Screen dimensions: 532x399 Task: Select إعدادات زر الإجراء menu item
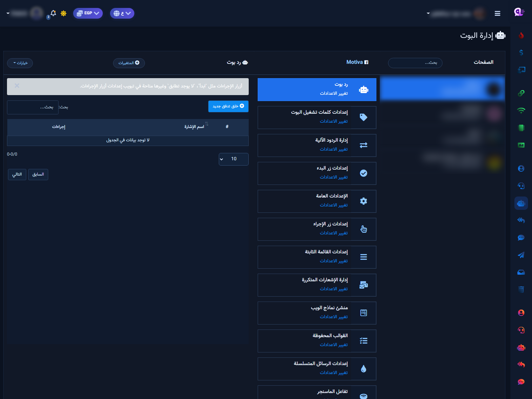[x=317, y=229]
